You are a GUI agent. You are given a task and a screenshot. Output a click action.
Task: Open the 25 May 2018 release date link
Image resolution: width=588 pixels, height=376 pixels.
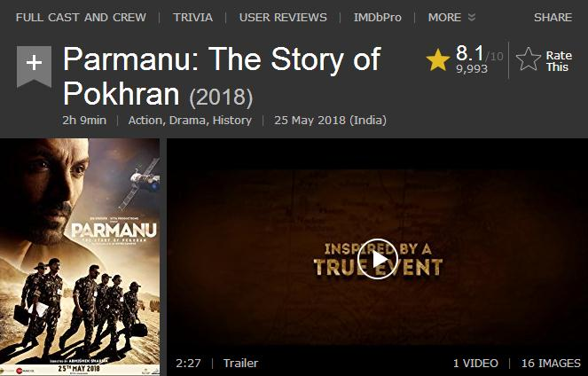pos(331,121)
